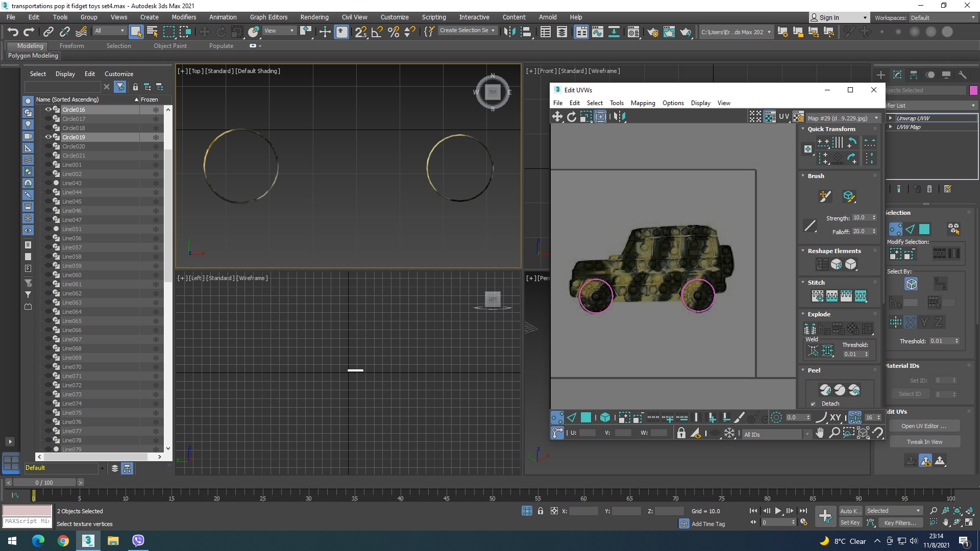Select the Angle Snap toggle icon

click(377, 32)
